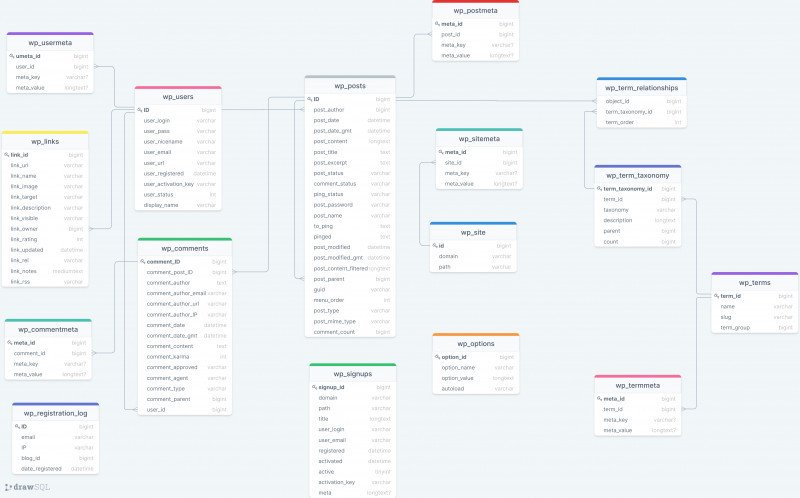
Task: Click the key icon beside ID in wp_registration_log
Action: pos(17,427)
